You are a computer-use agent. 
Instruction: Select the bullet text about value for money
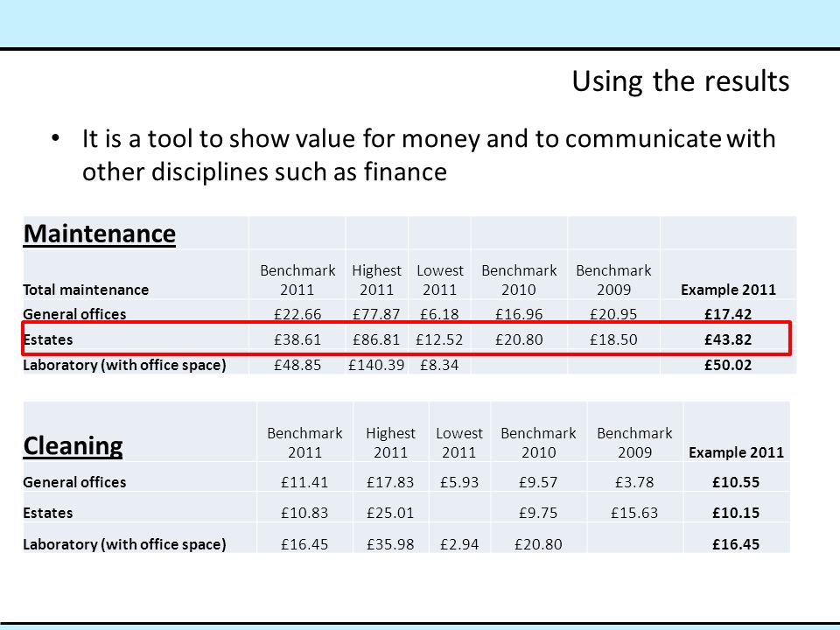429,156
